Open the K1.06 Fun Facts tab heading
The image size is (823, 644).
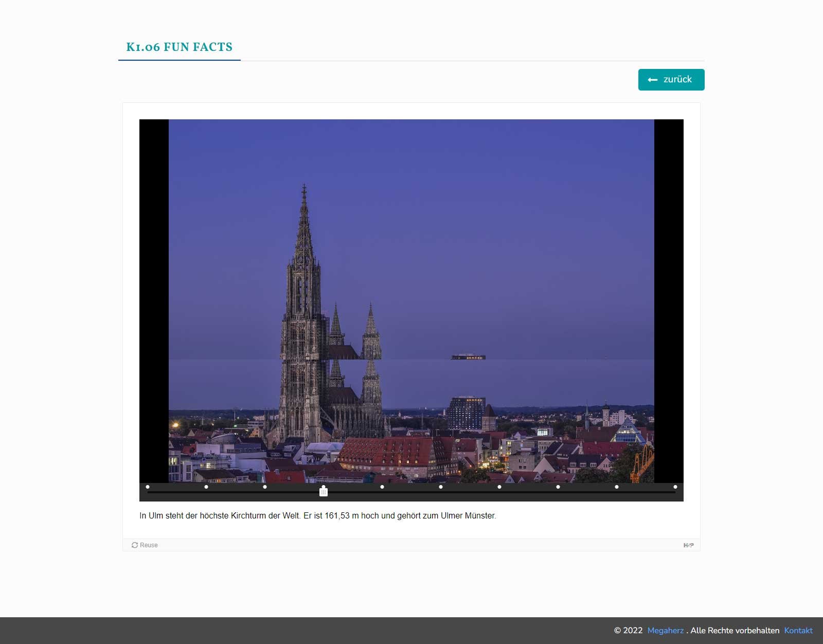(x=180, y=47)
